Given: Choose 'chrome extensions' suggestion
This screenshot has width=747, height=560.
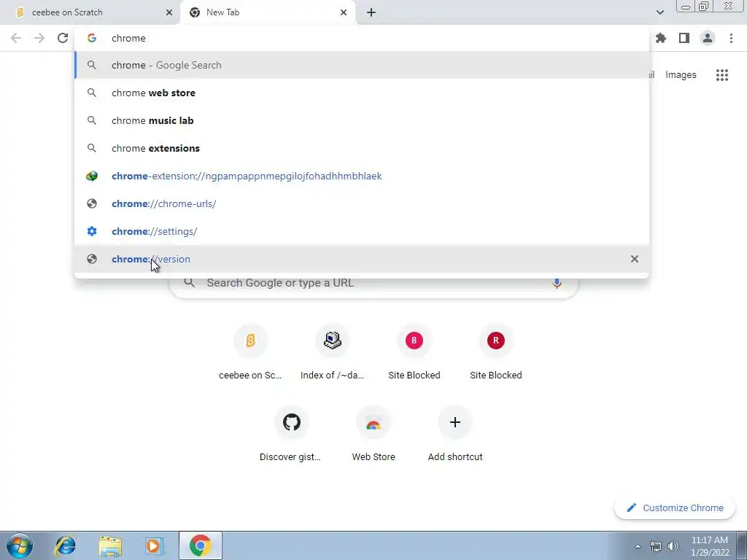Looking at the screenshot, I should click(x=362, y=148).
